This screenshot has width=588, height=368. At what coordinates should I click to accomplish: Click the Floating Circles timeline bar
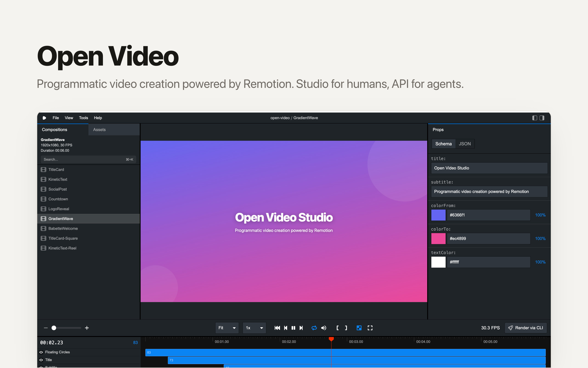pos(345,352)
